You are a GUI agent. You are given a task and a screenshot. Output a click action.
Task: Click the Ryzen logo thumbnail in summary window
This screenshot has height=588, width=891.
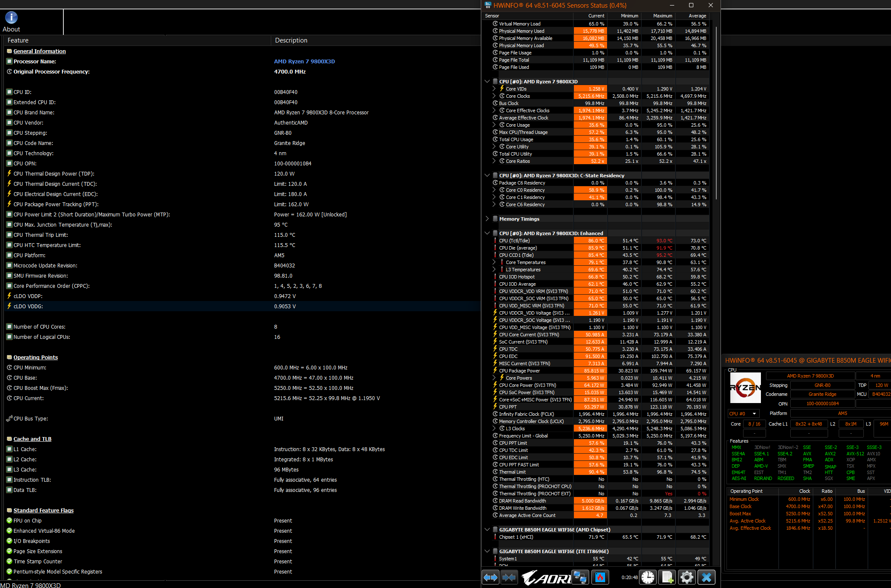[746, 388]
